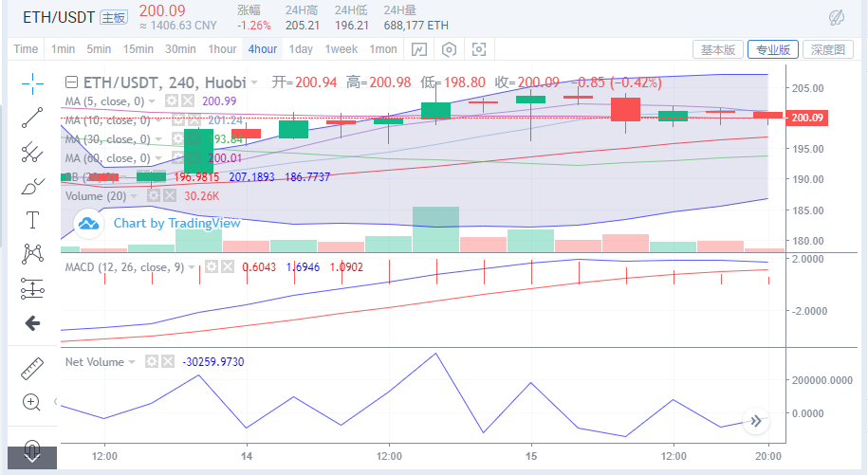Viewport: 868px width, 475px height.
Task: Click the TradingView cloud logo
Action: coord(88,224)
